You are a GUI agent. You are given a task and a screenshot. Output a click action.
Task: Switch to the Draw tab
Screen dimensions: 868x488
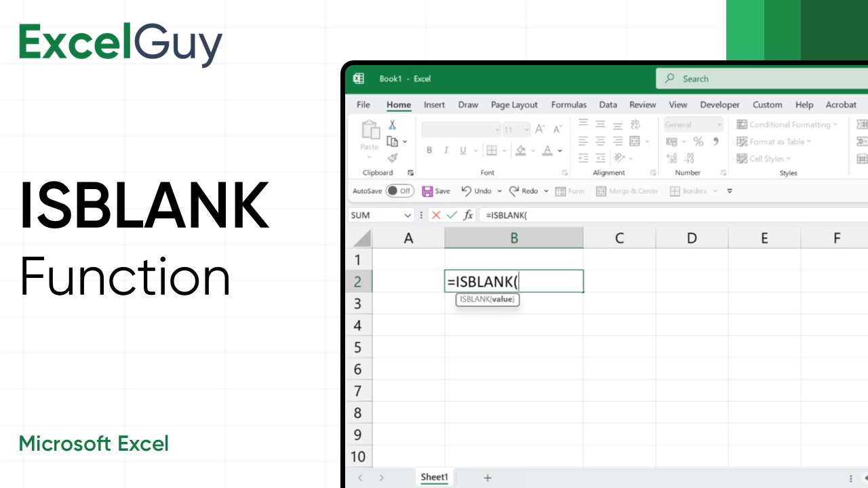tap(468, 105)
